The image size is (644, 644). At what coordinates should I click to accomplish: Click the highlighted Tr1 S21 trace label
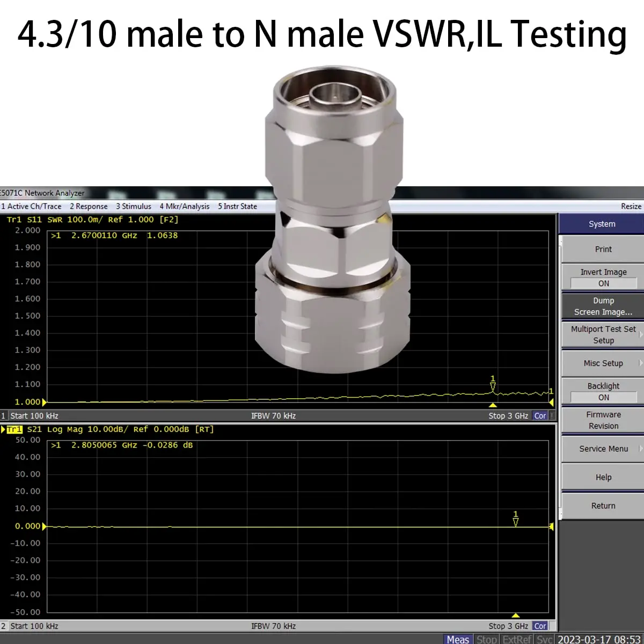coord(14,429)
